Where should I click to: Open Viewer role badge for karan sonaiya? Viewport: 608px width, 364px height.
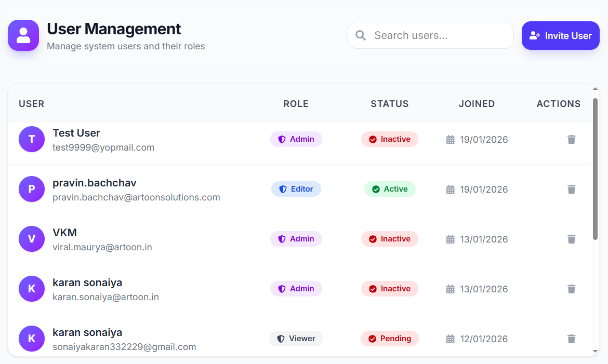(x=296, y=339)
